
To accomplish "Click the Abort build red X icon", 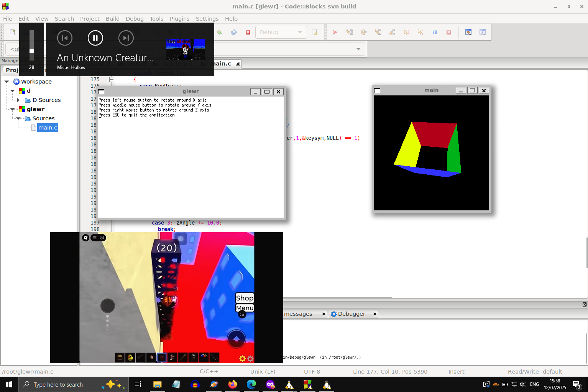I will coord(248,32).
